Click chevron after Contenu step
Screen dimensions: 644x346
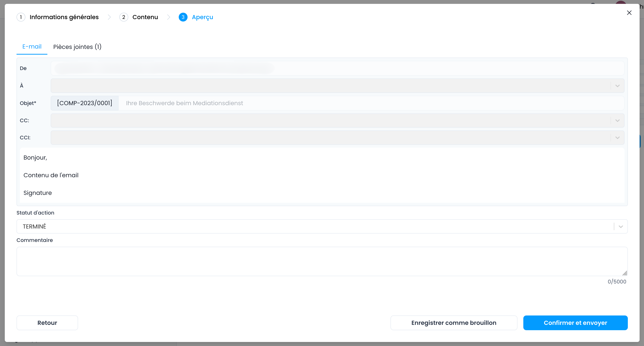pos(168,17)
